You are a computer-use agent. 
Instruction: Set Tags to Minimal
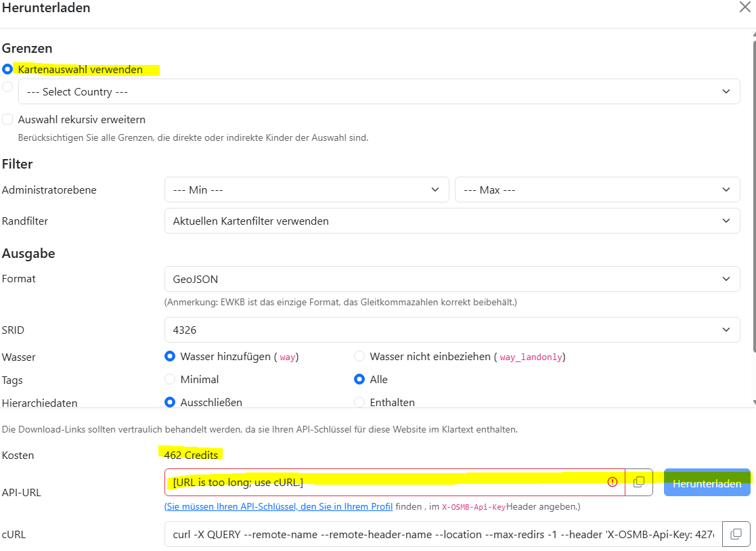(170, 379)
